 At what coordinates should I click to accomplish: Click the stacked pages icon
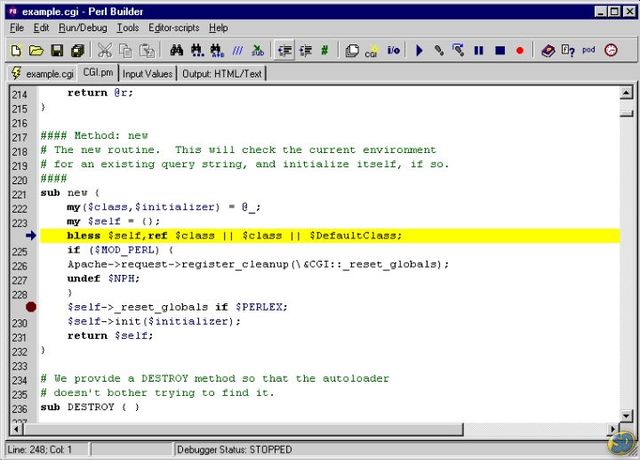[x=352, y=51]
